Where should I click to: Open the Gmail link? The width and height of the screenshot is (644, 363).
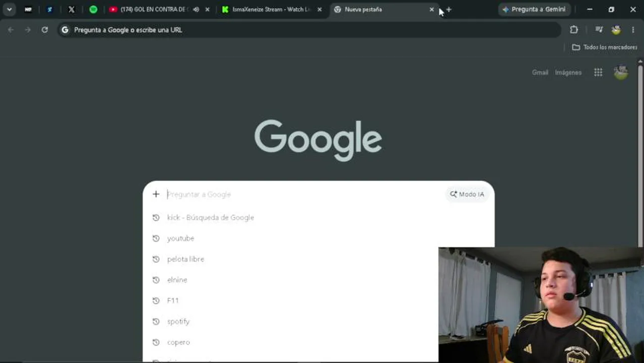(540, 73)
